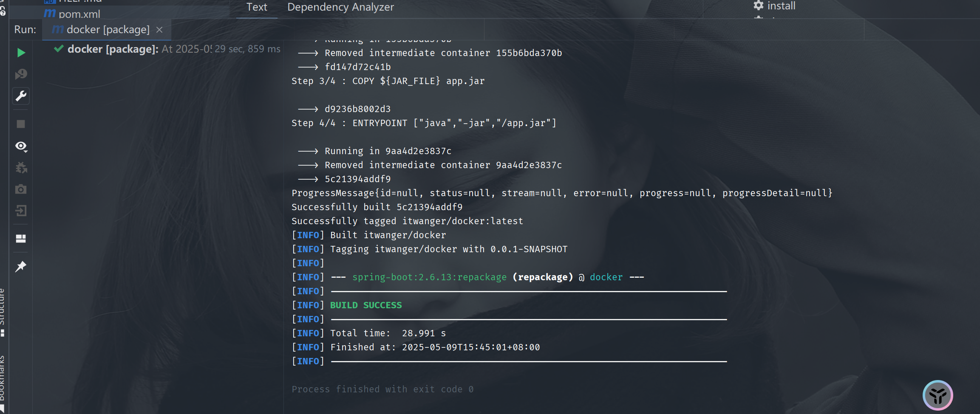This screenshot has width=980, height=414.
Task: Click the grayed-out rerun failed tests icon
Action: (21, 74)
